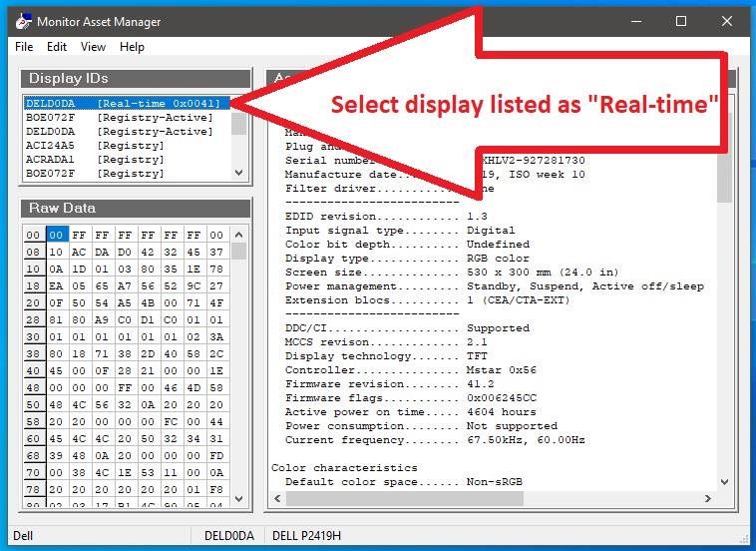The image size is (756, 551).
Task: Click the Controller Mstar 0x56 line
Action: [410, 370]
